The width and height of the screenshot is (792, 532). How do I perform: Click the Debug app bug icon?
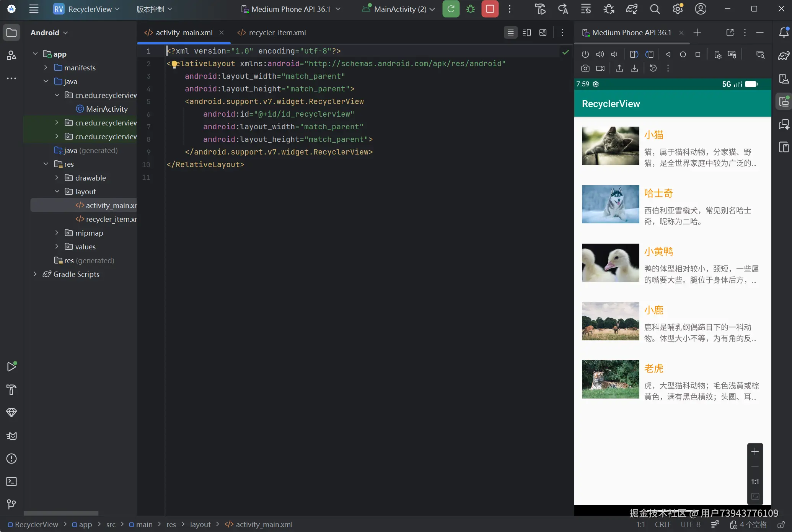pos(471,9)
